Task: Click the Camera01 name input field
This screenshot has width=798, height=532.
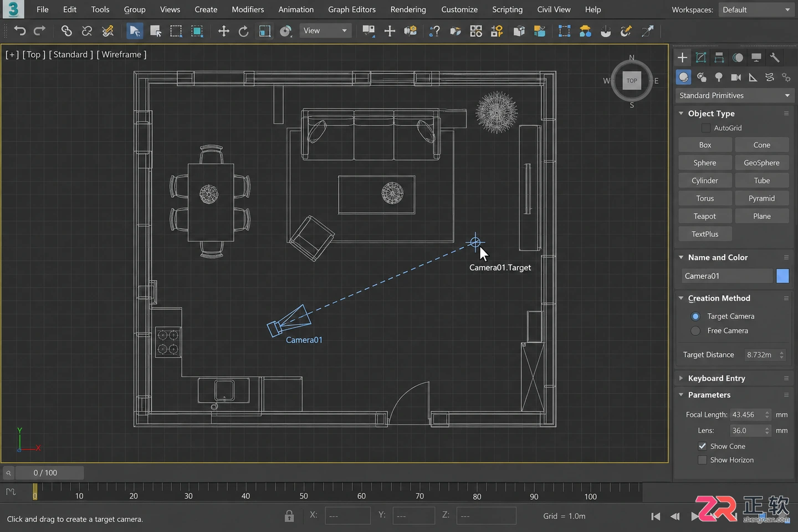Action: coord(727,276)
